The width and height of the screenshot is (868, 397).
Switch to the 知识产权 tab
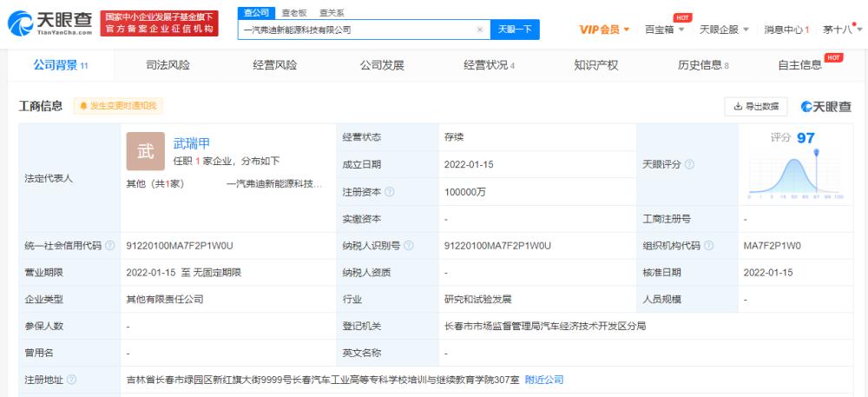coord(596,65)
